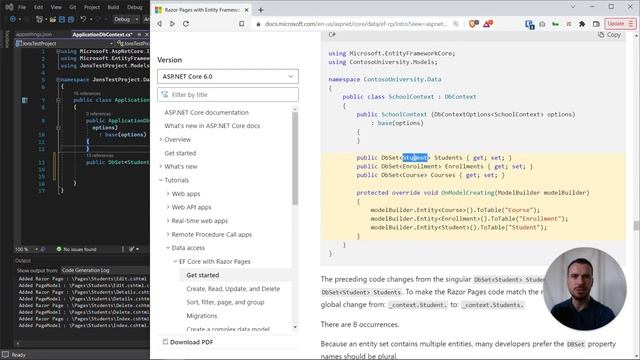Click the browser Back arrow
This screenshot has width=640, height=360.
tap(160, 24)
